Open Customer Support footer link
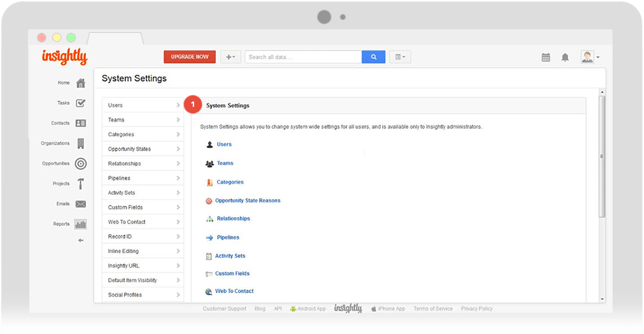Viewport: 644px width, 334px height. click(x=225, y=309)
